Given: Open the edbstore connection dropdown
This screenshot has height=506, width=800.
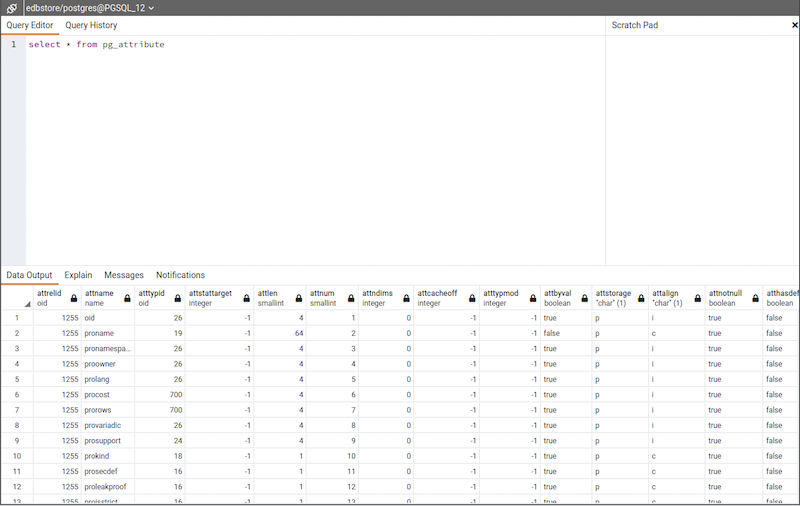Looking at the screenshot, I should point(90,8).
